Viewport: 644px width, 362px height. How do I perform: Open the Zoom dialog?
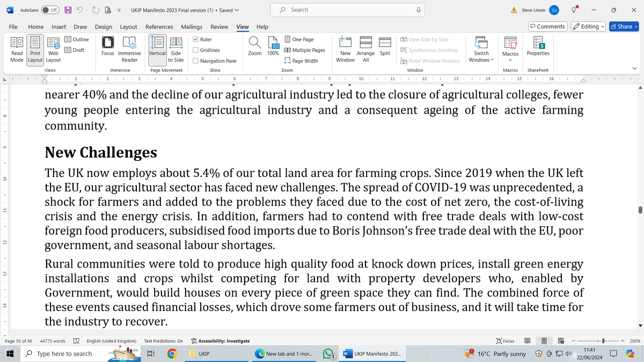pyautogui.click(x=255, y=47)
